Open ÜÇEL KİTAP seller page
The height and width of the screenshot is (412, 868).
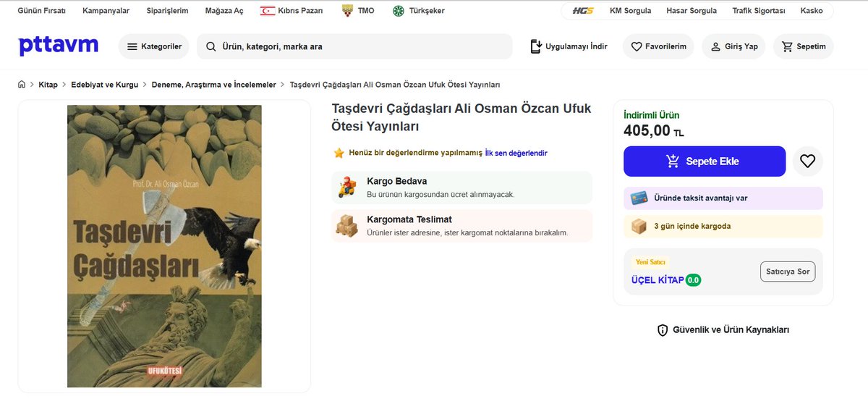coord(658,280)
